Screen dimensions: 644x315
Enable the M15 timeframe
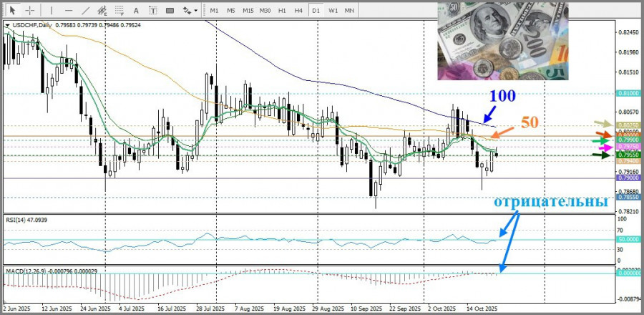point(248,11)
